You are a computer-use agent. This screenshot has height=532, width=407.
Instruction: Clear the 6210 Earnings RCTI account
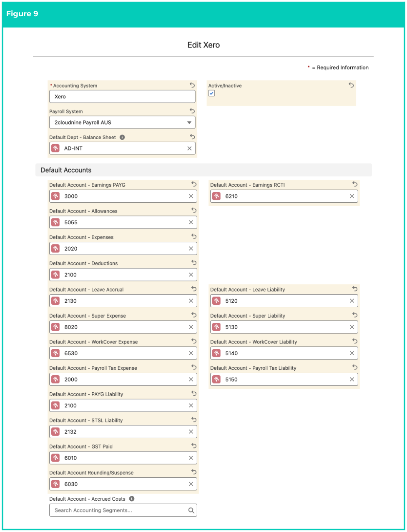tap(352, 196)
